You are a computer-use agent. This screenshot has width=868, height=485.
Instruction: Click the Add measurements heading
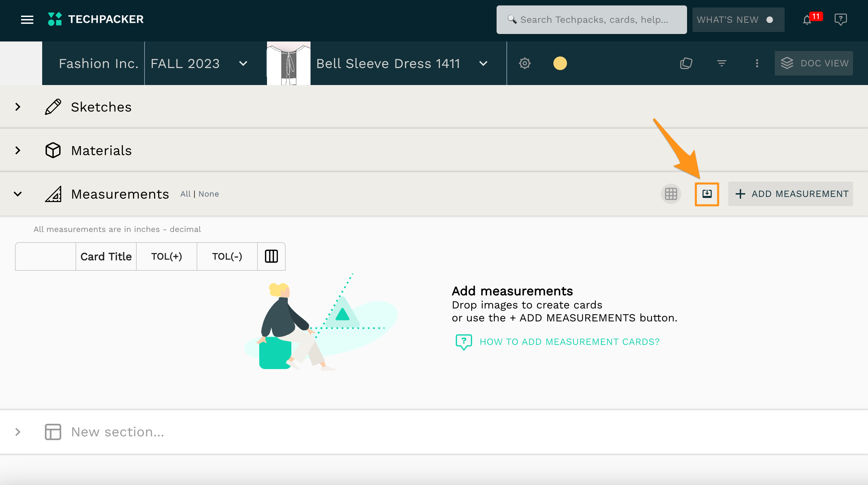tap(512, 291)
